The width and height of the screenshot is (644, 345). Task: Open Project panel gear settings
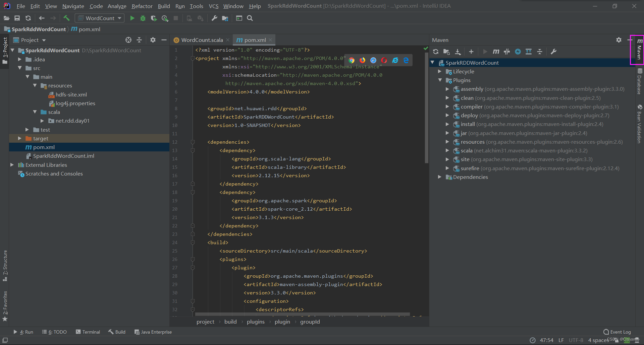coord(153,40)
